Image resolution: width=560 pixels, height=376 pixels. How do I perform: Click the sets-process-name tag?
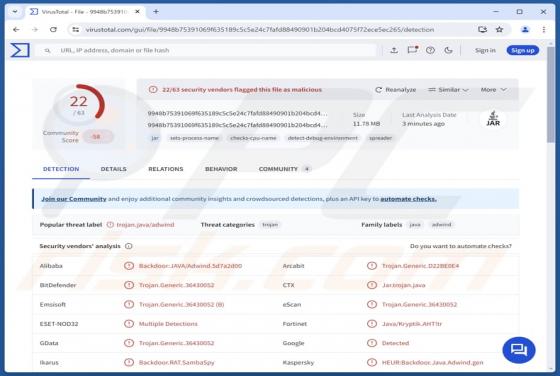pyautogui.click(x=194, y=138)
